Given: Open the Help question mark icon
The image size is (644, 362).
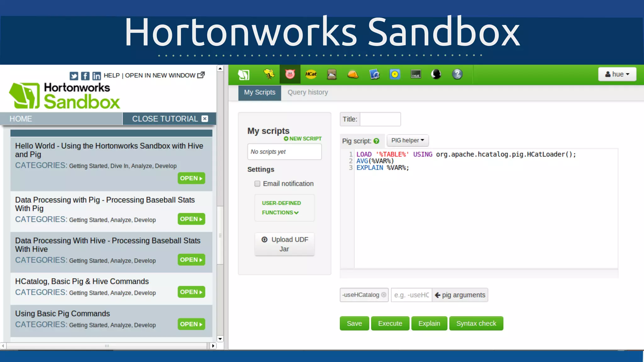Looking at the screenshot, I should [x=457, y=74].
